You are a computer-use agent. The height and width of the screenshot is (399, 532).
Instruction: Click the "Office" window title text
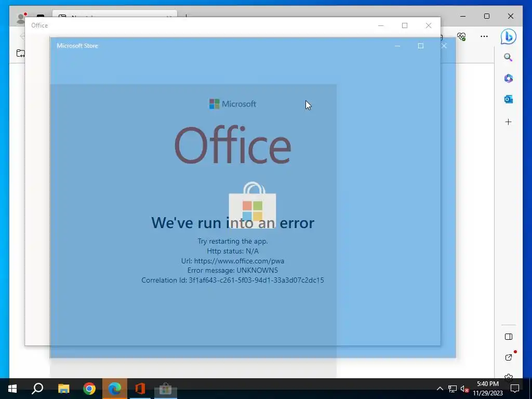[39, 25]
